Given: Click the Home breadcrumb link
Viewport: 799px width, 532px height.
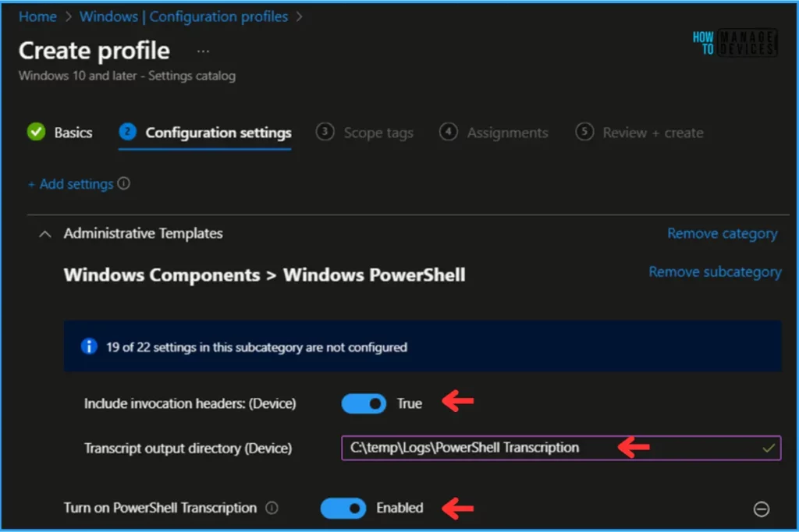Looking at the screenshot, I should coord(37,17).
